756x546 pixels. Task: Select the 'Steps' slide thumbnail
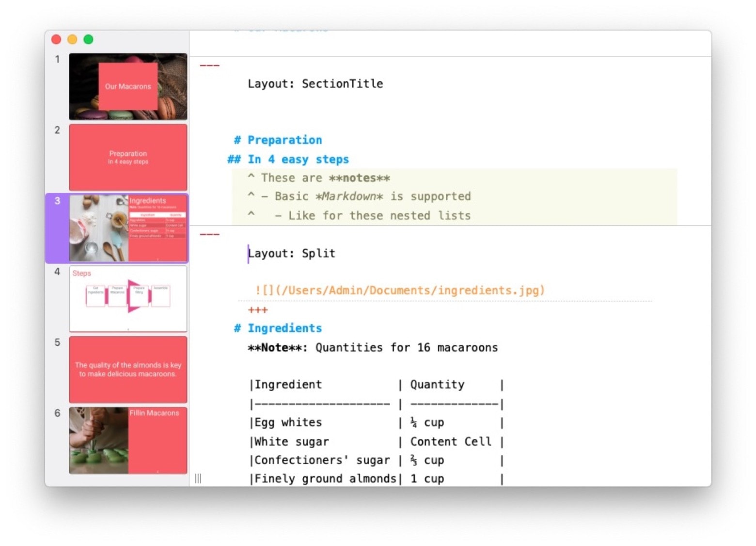(x=127, y=299)
